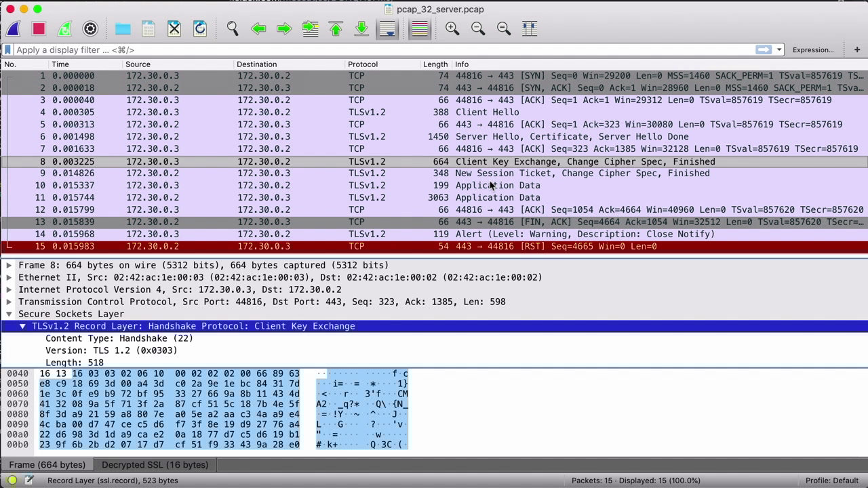This screenshot has height=488, width=868.
Task: Select packet 1 SYN row
Action: 434,76
